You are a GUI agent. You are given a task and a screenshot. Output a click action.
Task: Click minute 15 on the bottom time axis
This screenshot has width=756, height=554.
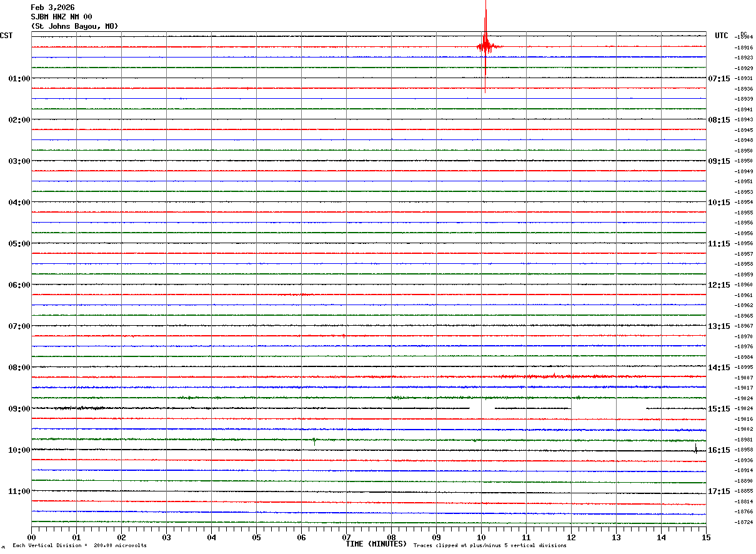tap(705, 537)
